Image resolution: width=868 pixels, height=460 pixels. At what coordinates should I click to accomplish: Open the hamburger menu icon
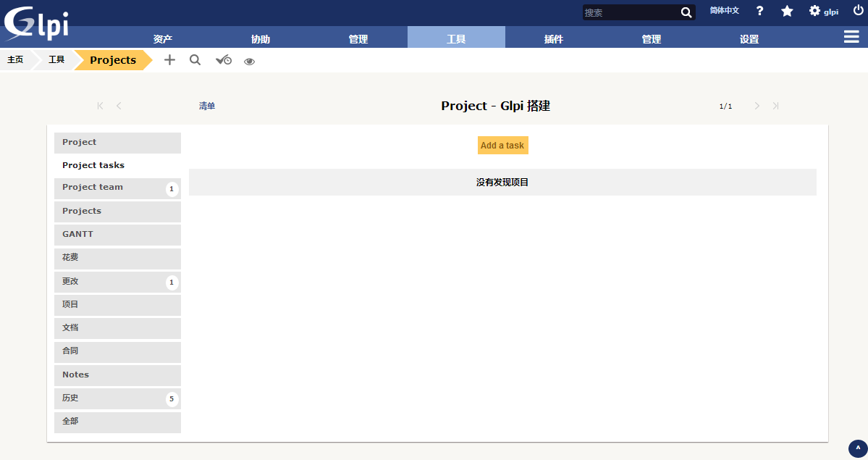point(851,36)
